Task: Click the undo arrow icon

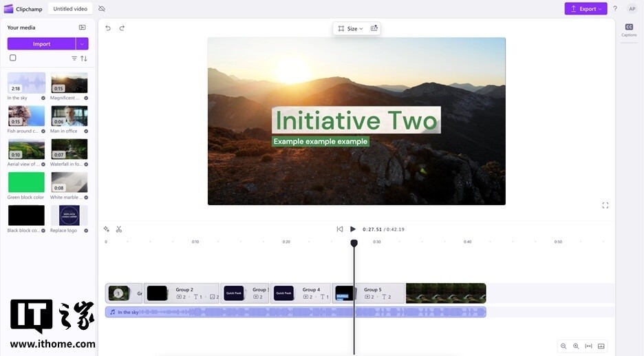Action: point(108,28)
